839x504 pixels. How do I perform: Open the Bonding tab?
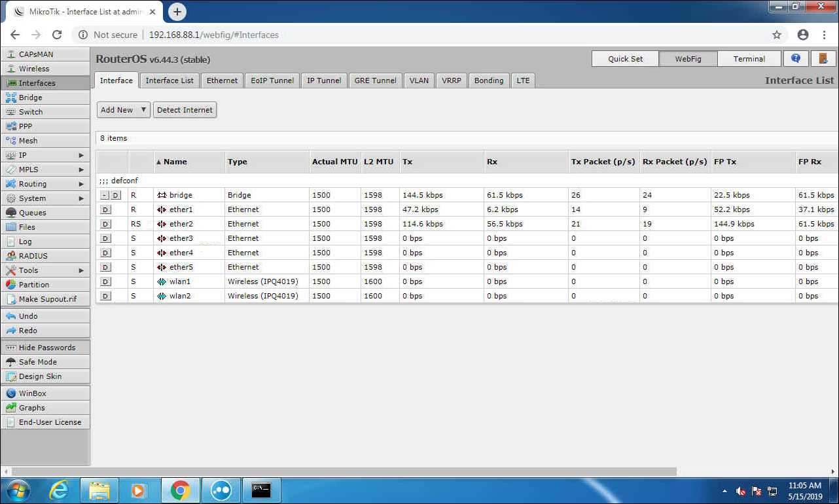click(x=489, y=81)
